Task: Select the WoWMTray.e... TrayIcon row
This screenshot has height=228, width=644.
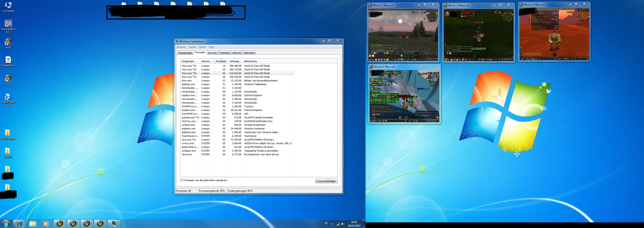Action: [x=237, y=107]
